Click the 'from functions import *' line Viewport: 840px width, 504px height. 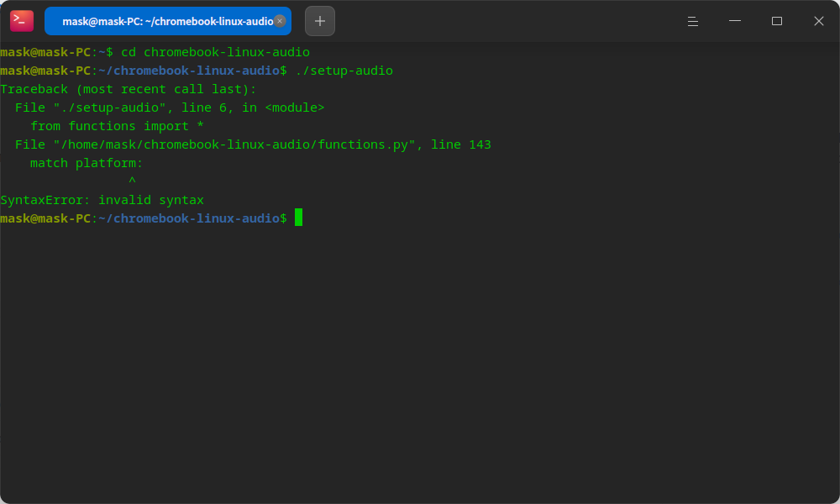pyautogui.click(x=117, y=126)
